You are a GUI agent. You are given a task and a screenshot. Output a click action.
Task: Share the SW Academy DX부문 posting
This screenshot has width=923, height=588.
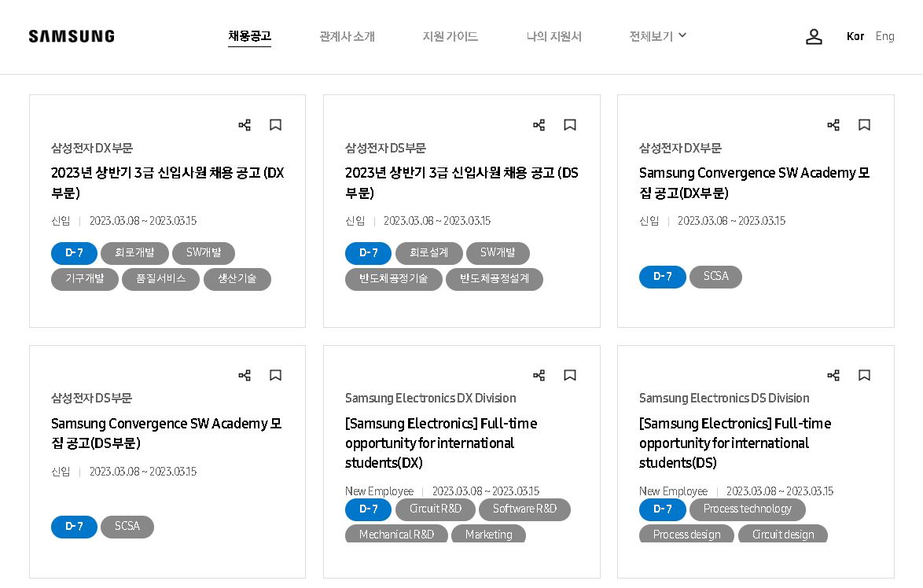tap(833, 125)
